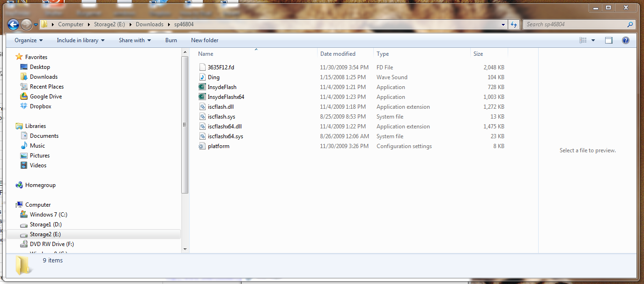The image size is (644, 284).
Task: Click address bar folder icon
Action: tap(44, 24)
